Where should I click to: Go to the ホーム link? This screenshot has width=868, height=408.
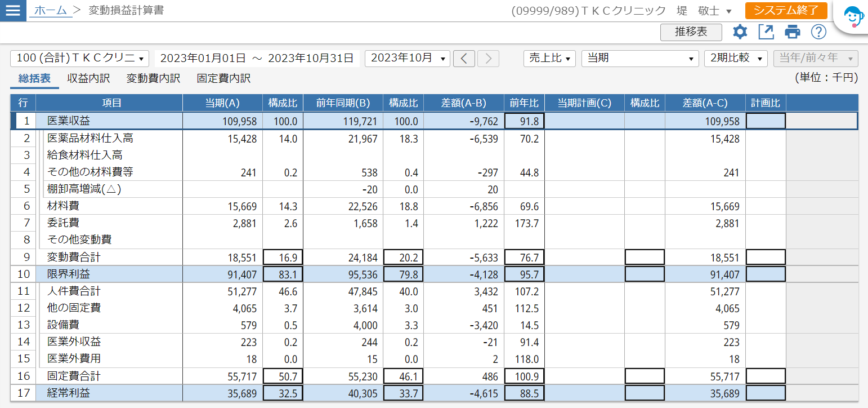(x=51, y=10)
